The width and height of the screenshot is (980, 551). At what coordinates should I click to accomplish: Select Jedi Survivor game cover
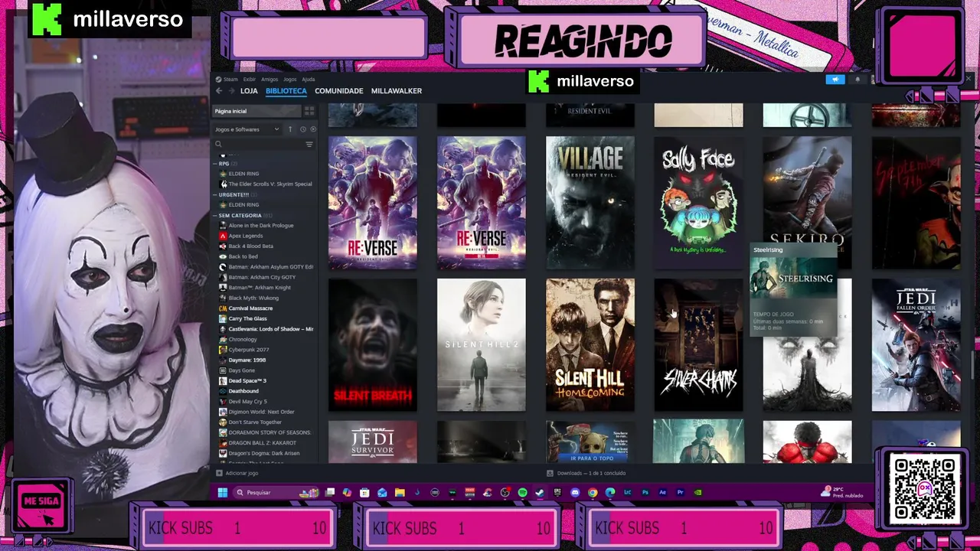tap(373, 442)
